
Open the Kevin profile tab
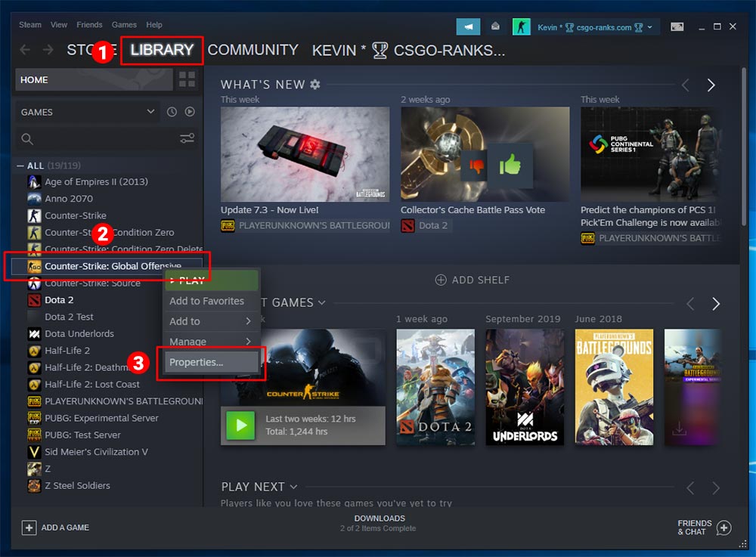(x=408, y=50)
